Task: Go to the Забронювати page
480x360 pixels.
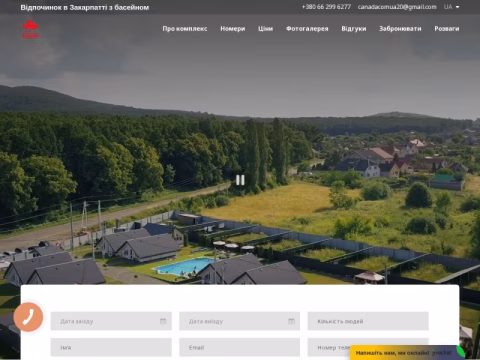Action: [400, 29]
